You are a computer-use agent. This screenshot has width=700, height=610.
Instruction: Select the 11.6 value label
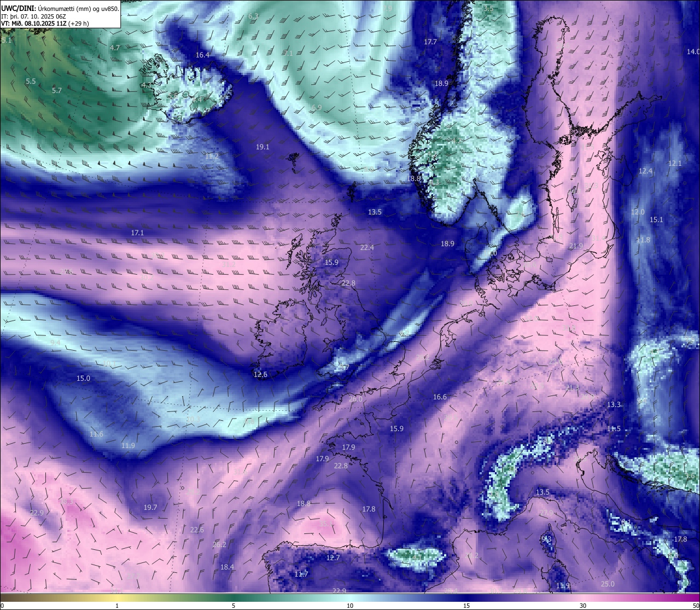point(96,434)
